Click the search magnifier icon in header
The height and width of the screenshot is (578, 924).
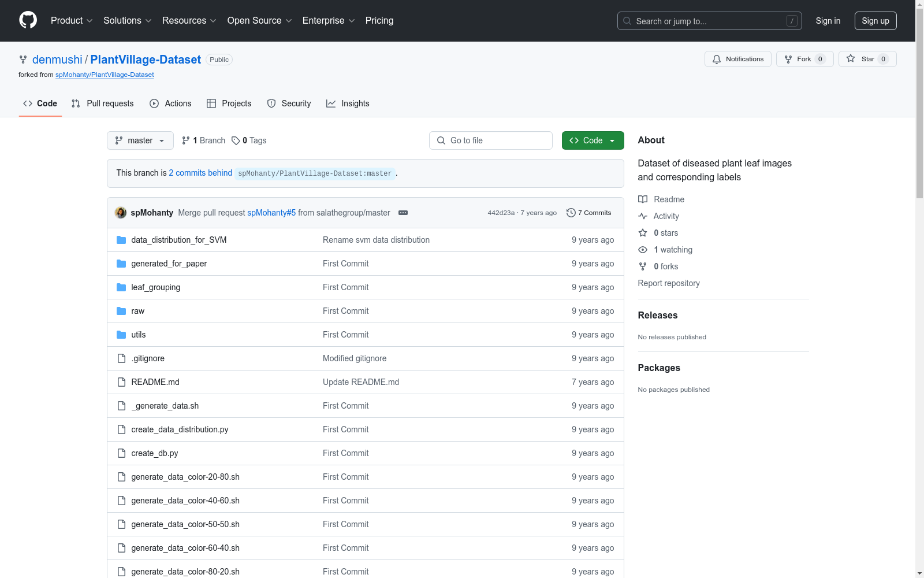627,21
